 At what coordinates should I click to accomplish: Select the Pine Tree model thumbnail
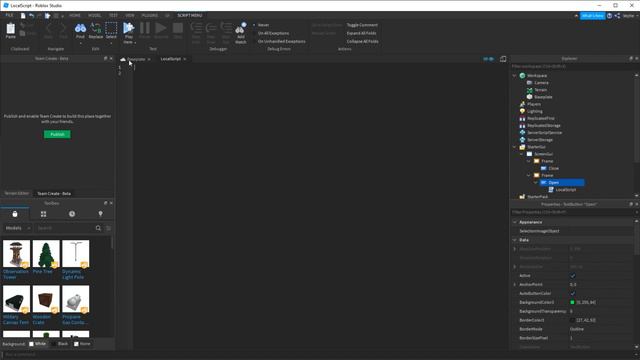[x=46, y=254]
